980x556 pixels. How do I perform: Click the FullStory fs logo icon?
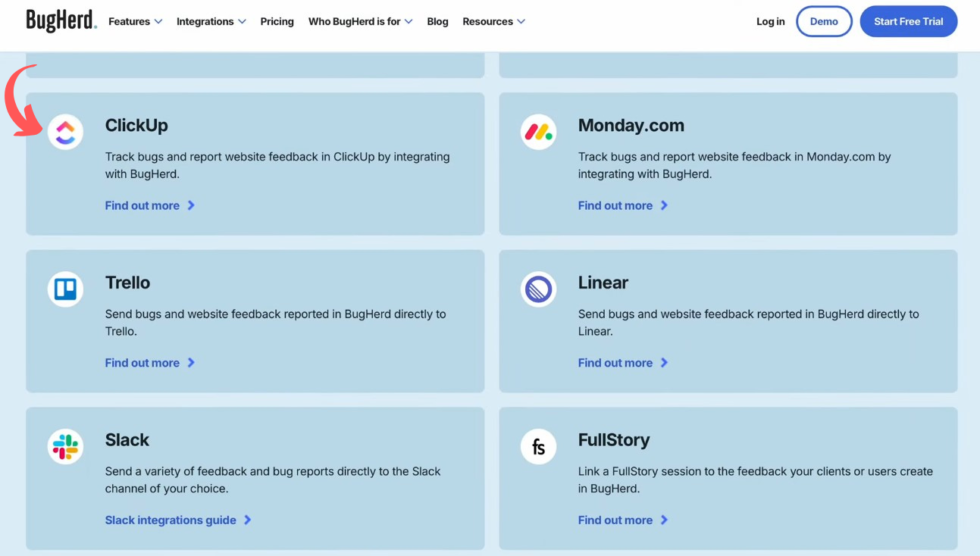coord(538,447)
